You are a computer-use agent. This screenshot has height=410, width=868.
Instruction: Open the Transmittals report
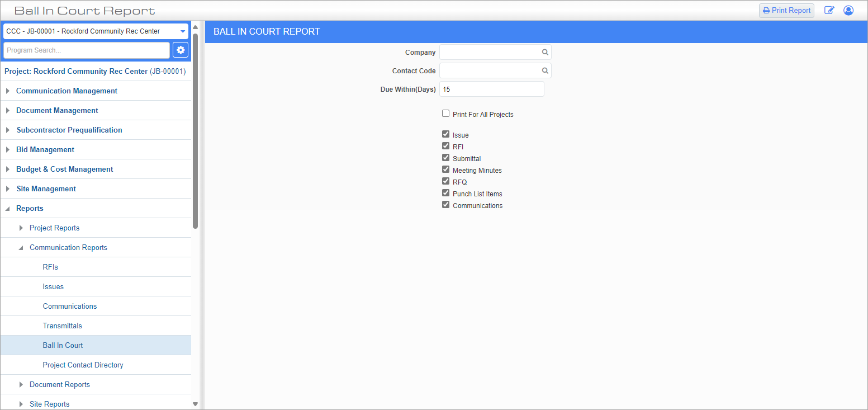pyautogui.click(x=62, y=326)
